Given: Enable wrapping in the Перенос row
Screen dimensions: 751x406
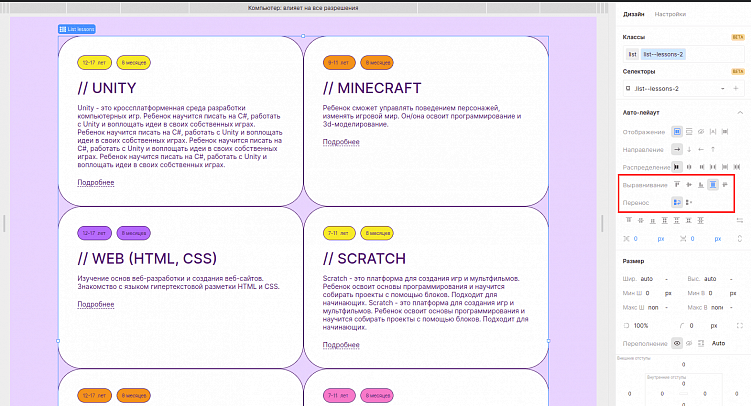Looking at the screenshot, I should coord(677,203).
